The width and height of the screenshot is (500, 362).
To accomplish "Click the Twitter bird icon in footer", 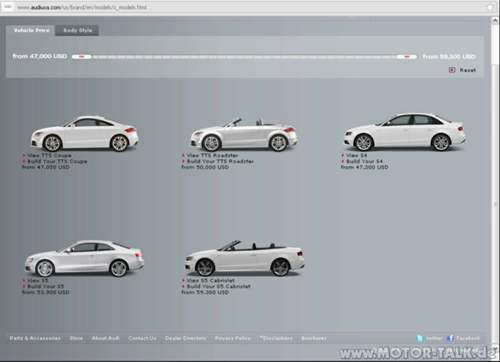I will coord(419,338).
